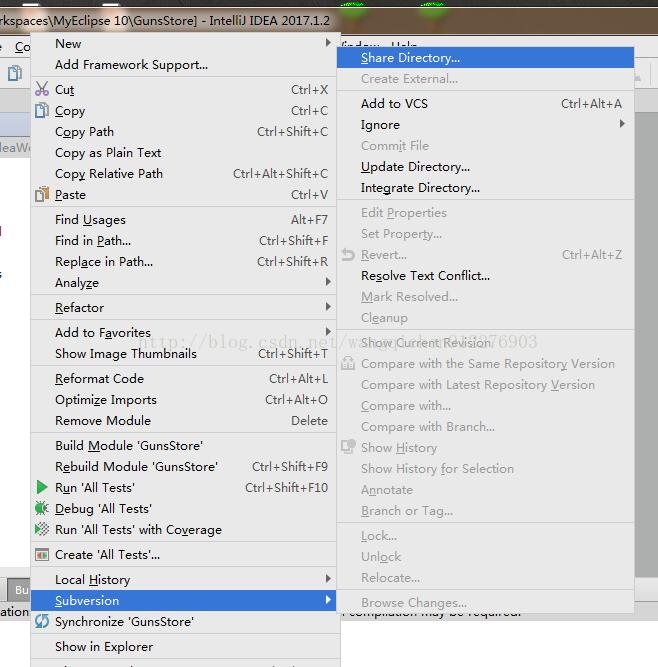Choose Integrate Directory...
The image size is (658, 667).
[x=485, y=188]
